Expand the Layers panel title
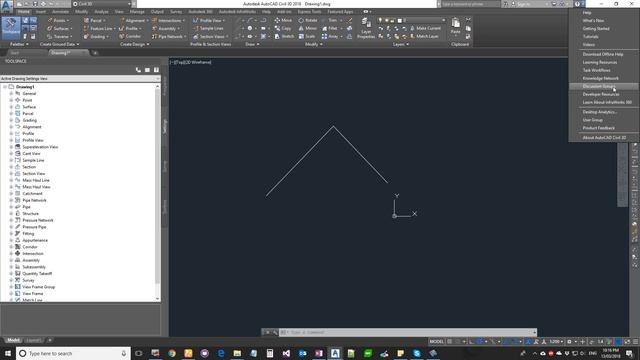640x360 pixels. 400,44
